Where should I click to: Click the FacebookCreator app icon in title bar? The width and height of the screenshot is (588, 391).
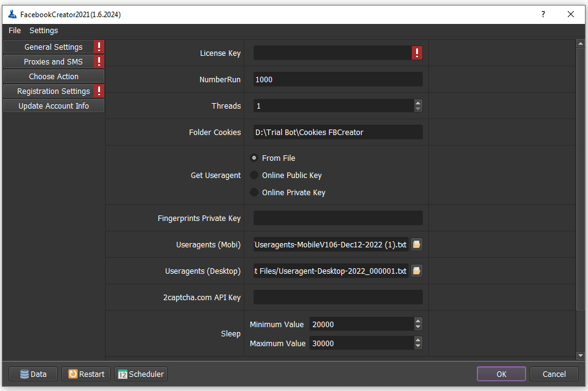click(12, 14)
